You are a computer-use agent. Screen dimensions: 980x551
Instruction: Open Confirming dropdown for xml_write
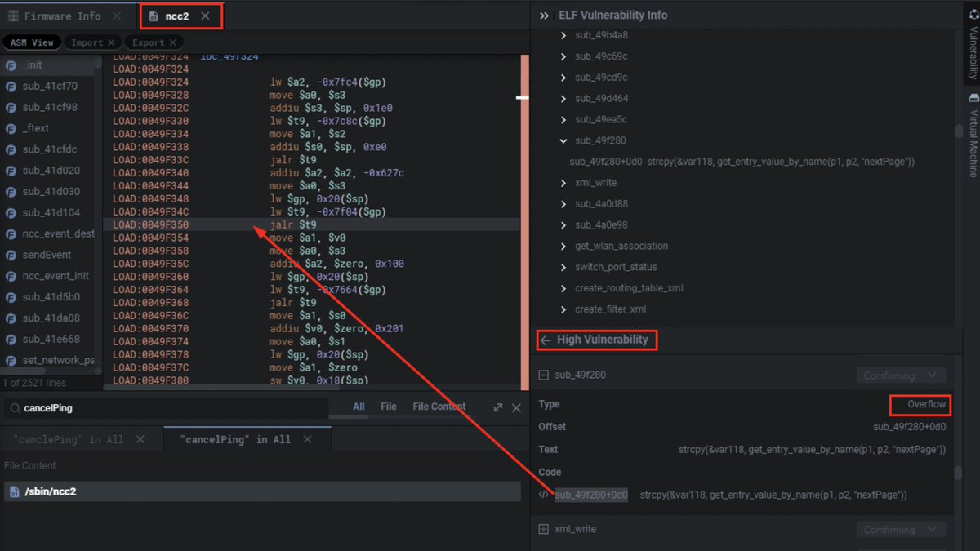point(901,530)
